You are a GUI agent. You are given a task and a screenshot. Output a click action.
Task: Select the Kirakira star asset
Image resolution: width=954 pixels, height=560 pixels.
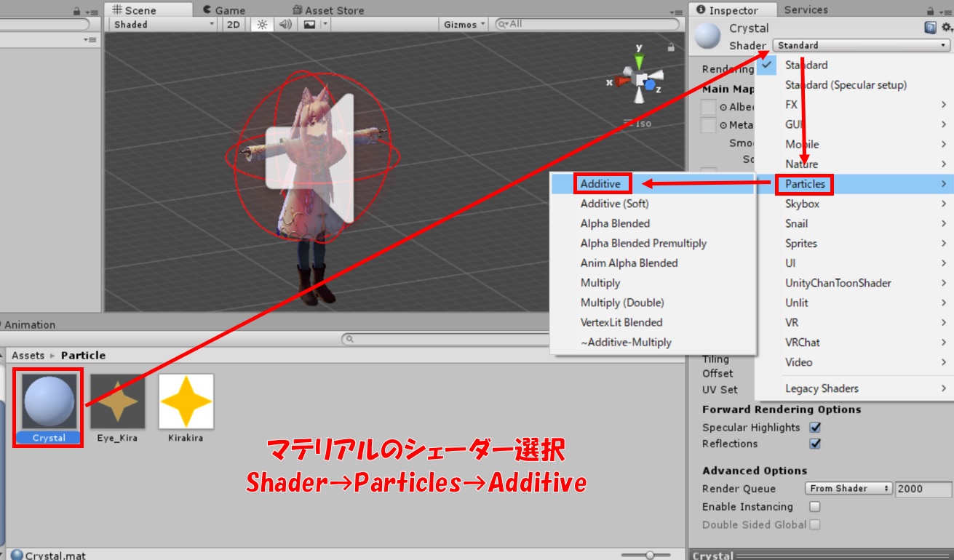pos(186,402)
